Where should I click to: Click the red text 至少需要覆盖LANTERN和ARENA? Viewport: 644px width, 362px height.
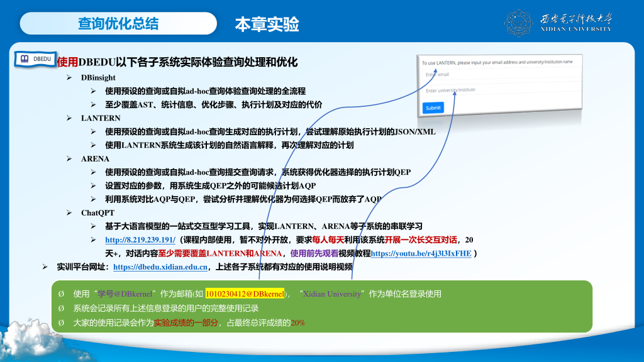point(220,253)
